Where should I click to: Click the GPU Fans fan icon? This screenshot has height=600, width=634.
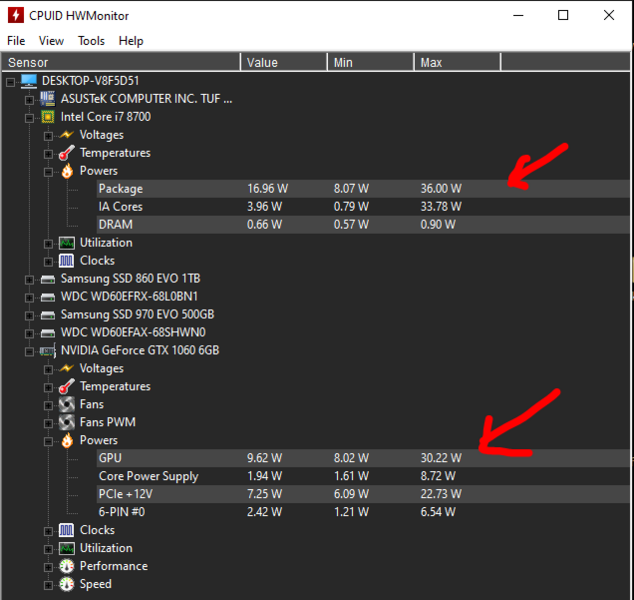67,404
